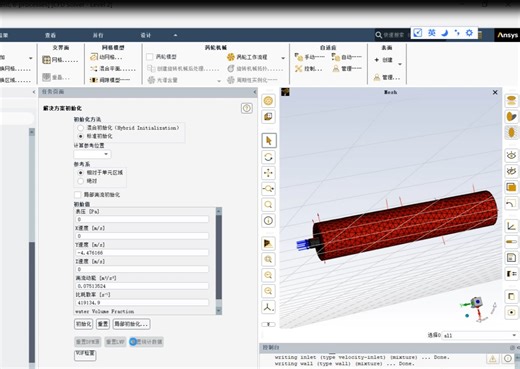Open the adaption 自动 automatic tool
The width and height of the screenshot is (520, 369).
point(347,57)
